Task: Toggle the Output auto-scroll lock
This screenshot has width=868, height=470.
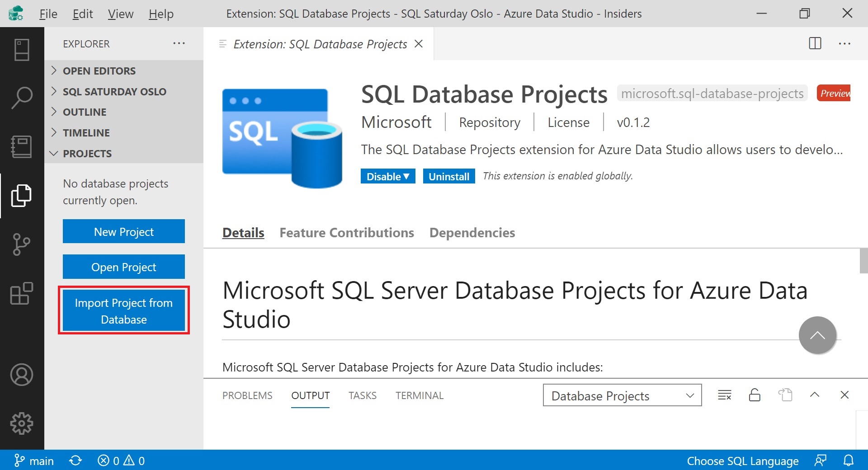Action: 754,395
